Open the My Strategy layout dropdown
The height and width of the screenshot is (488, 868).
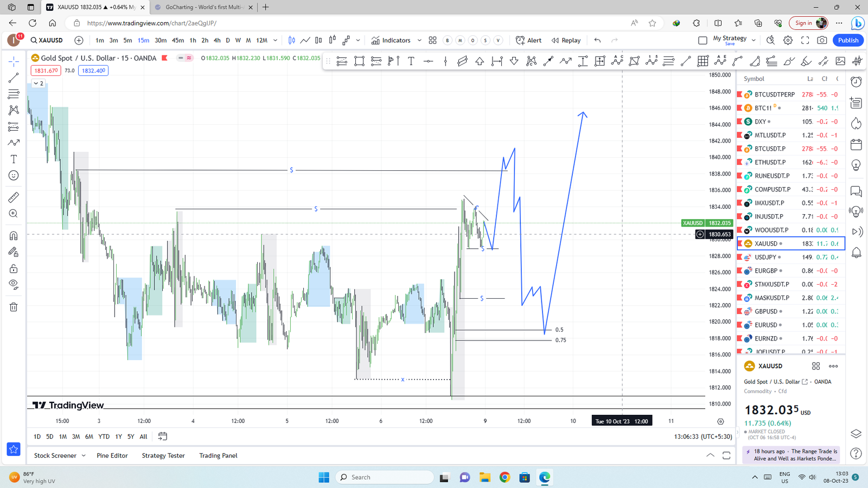(x=754, y=40)
